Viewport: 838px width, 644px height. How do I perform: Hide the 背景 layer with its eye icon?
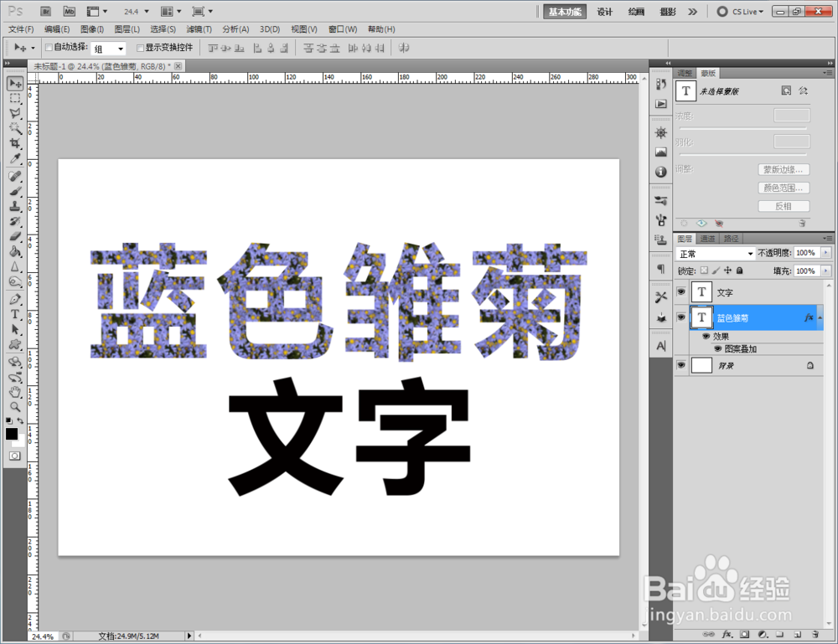point(680,365)
